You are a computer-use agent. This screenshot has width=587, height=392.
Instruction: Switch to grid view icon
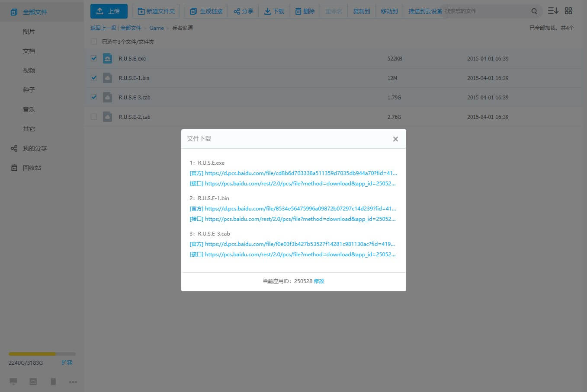click(x=568, y=11)
